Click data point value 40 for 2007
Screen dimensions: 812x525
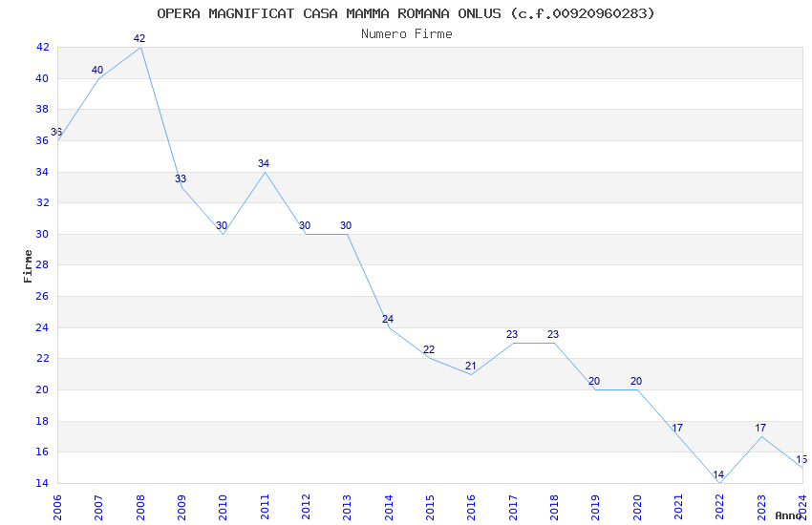click(x=97, y=70)
